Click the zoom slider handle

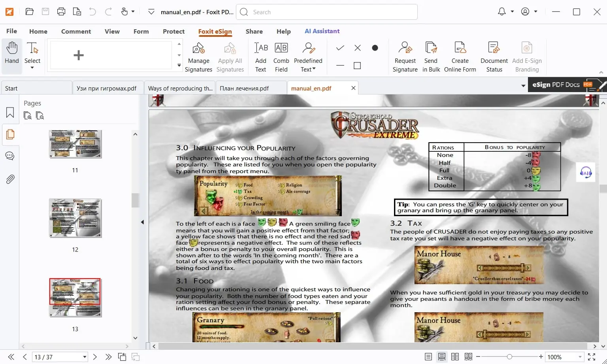point(509,357)
